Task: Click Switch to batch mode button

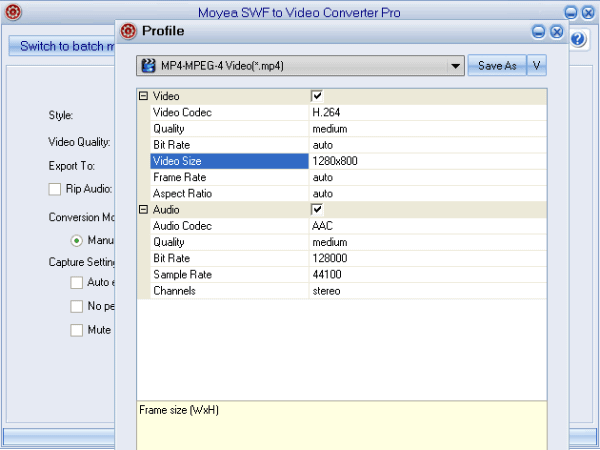Action: [x=62, y=46]
